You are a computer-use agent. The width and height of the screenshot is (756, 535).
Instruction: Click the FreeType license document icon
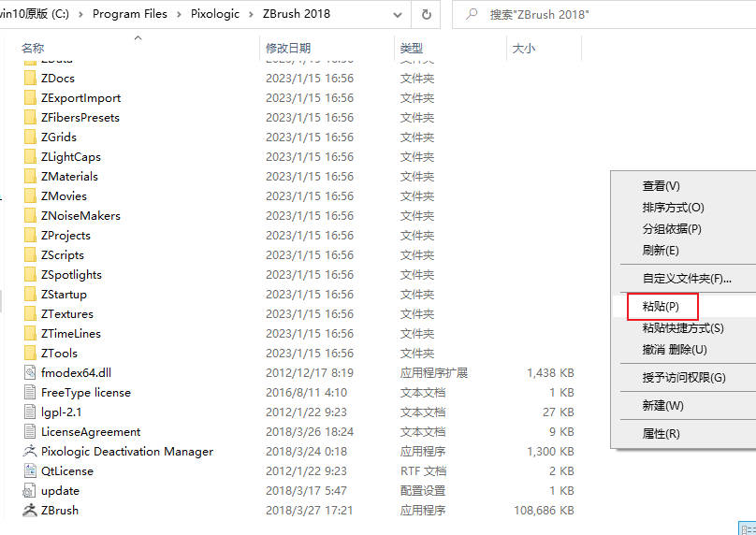click(30, 392)
